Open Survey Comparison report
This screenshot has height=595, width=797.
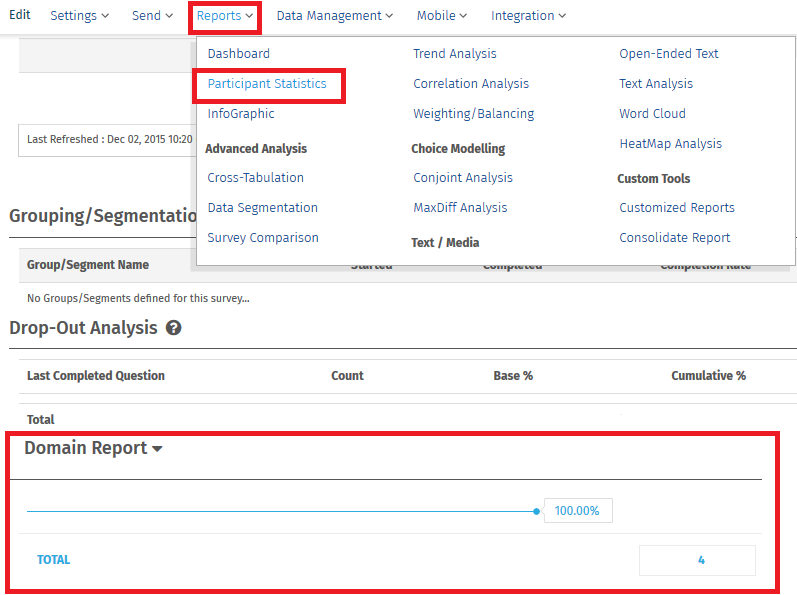click(263, 237)
